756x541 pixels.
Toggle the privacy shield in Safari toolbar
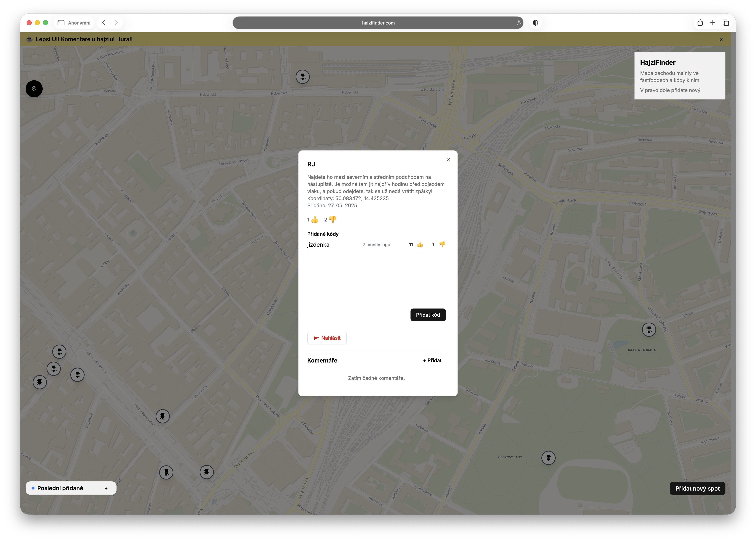[x=535, y=23]
